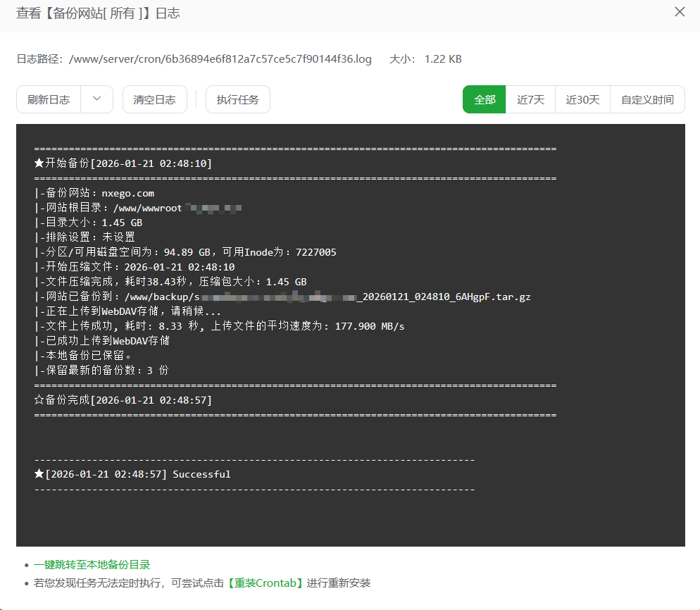Execute the backup task via 执行任务
Viewport: 700px width, 610px height.
(x=237, y=99)
